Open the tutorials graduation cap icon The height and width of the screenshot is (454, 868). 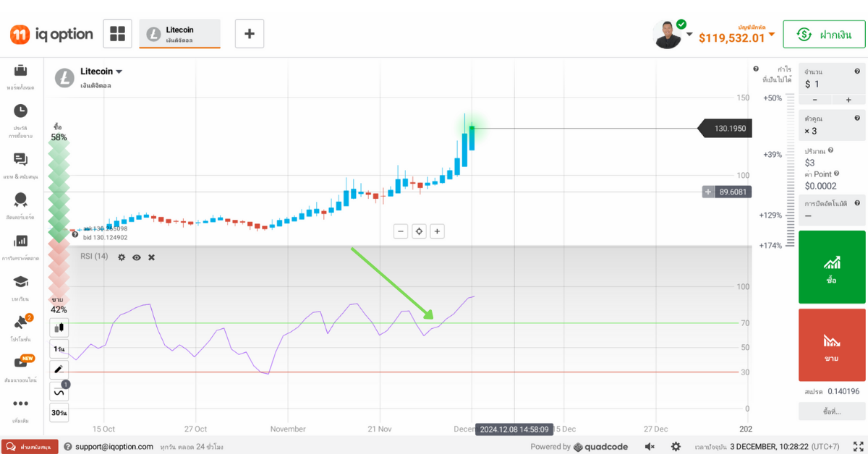click(x=20, y=281)
